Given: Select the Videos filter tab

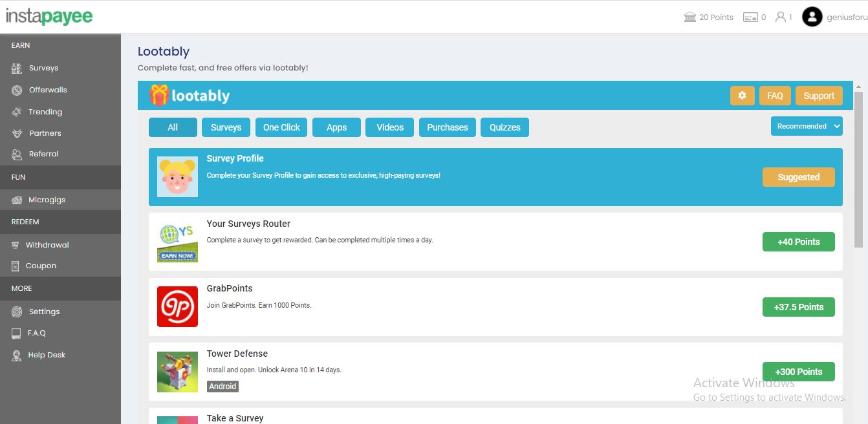Looking at the screenshot, I should [390, 127].
